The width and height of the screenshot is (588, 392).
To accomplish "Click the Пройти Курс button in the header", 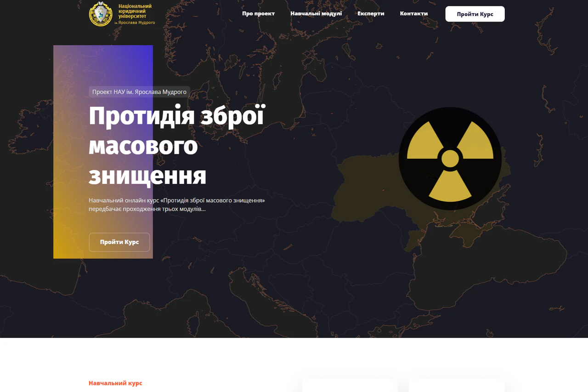I will coord(475,14).
